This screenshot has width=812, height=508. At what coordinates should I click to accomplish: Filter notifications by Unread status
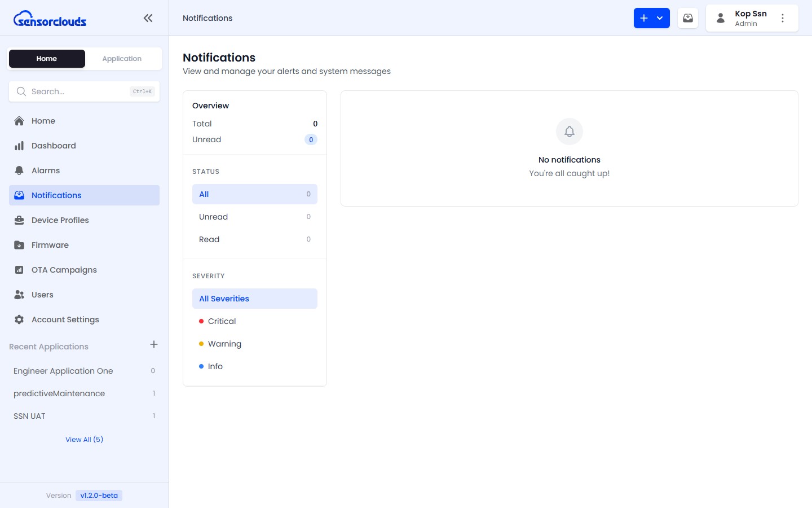pyautogui.click(x=254, y=217)
